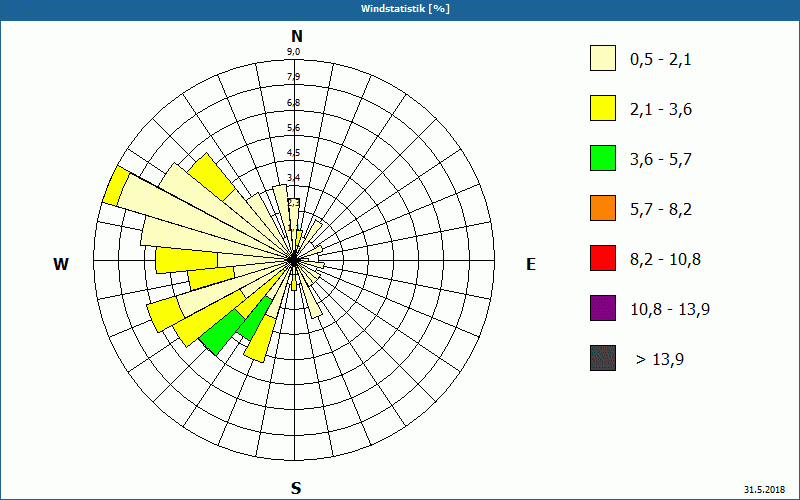Click the purple 10,8 - 13,9 legend swatch
800x500 pixels.
click(x=603, y=308)
